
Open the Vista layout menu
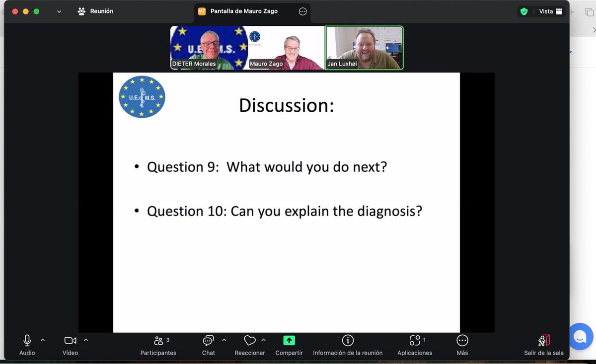point(551,11)
